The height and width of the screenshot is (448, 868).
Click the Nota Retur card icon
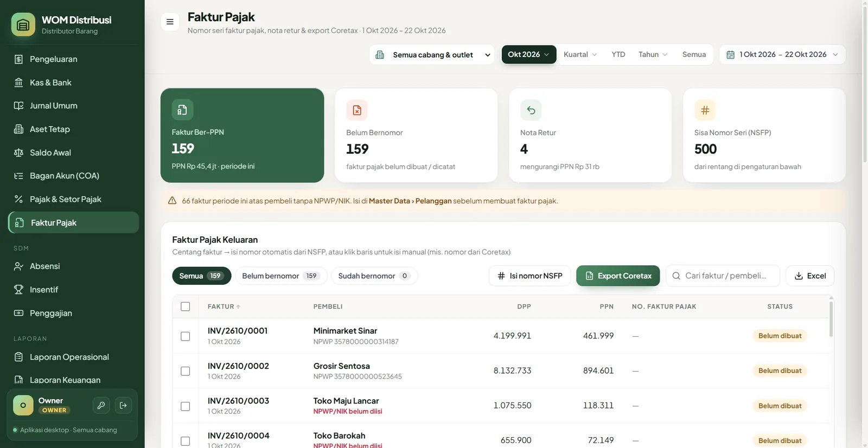click(x=531, y=110)
